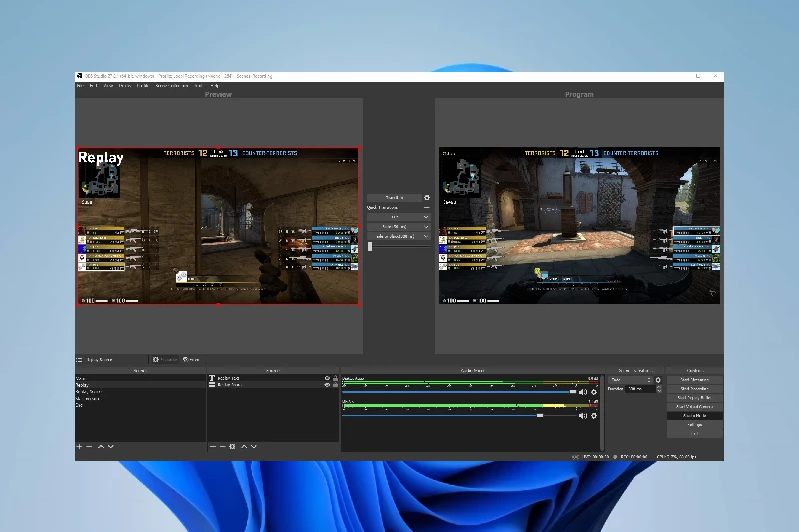Image resolution: width=799 pixels, height=532 pixels.
Task: Open dropdown arrow of Fade 300ms quick transition
Action: [x=426, y=226]
